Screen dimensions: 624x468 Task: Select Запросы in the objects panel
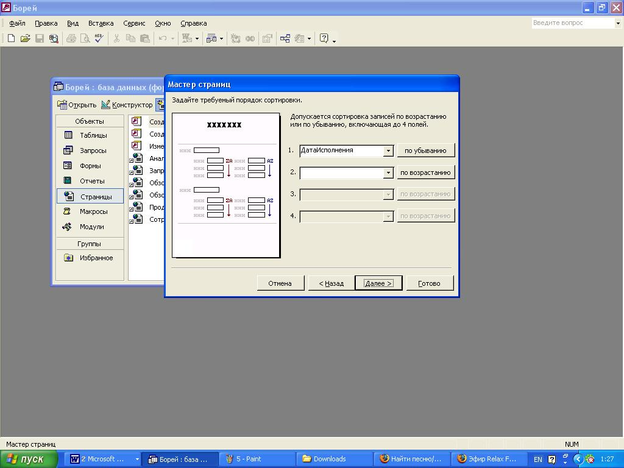[92, 150]
